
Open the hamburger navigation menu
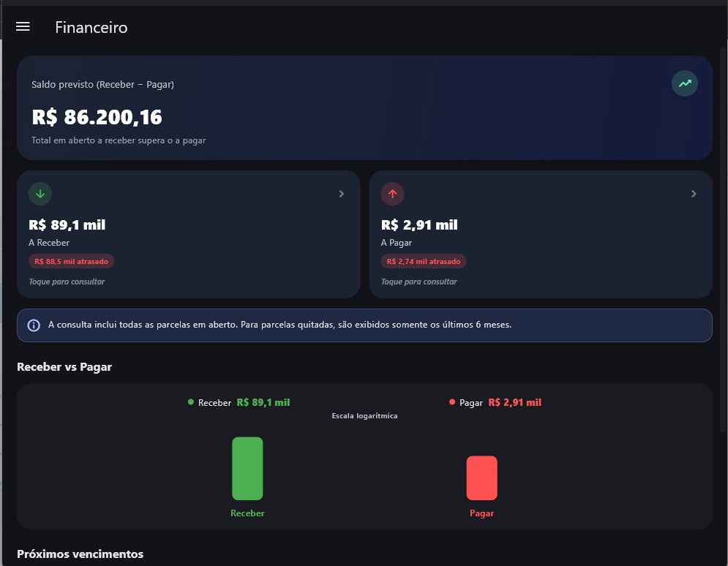tap(23, 27)
